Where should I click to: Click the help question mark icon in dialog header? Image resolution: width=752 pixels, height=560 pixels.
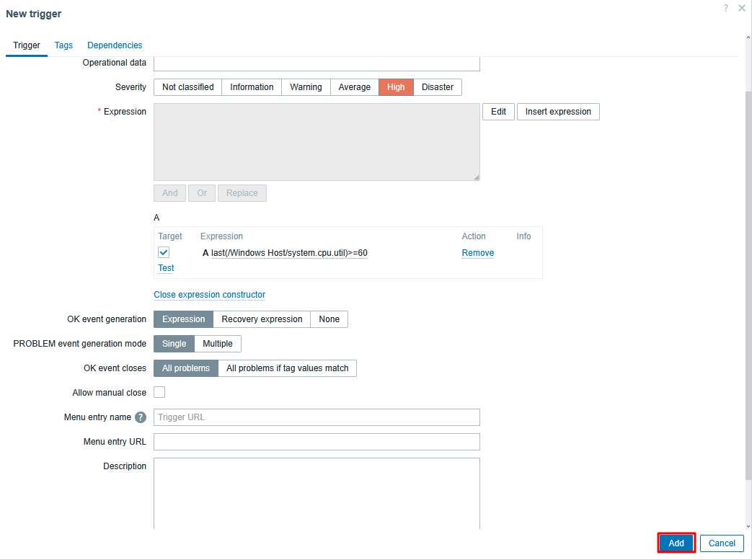(725, 8)
